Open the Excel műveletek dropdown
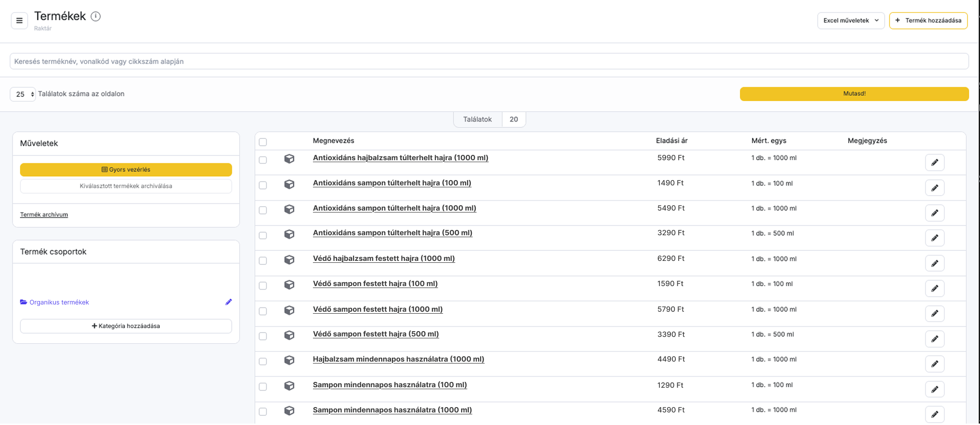The image size is (980, 425). (x=851, y=20)
